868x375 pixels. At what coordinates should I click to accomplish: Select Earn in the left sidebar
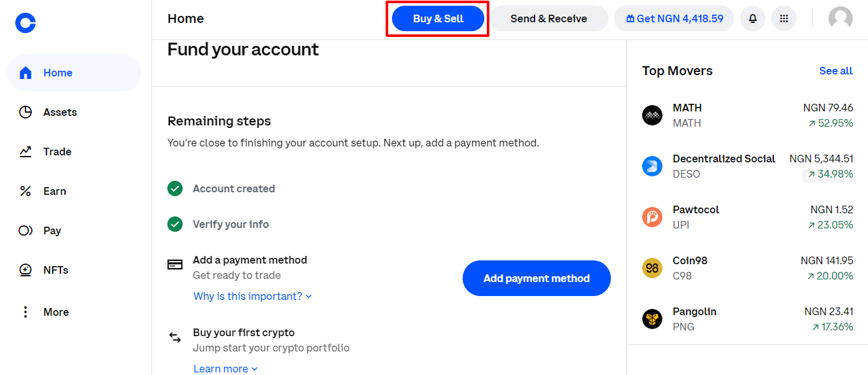click(x=55, y=190)
